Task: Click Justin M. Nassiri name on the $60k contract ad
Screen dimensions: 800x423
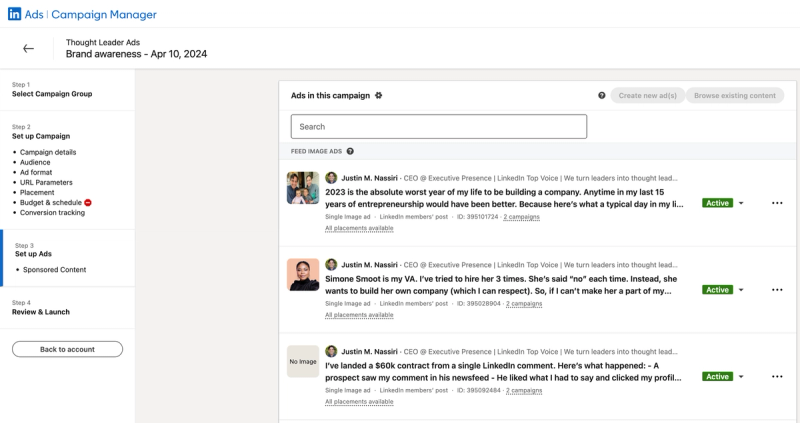Action: tap(369, 352)
